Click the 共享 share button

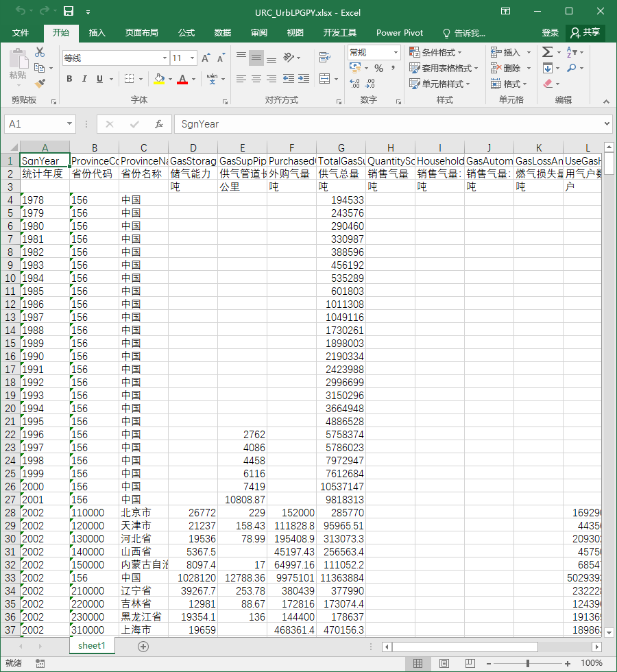(585, 33)
